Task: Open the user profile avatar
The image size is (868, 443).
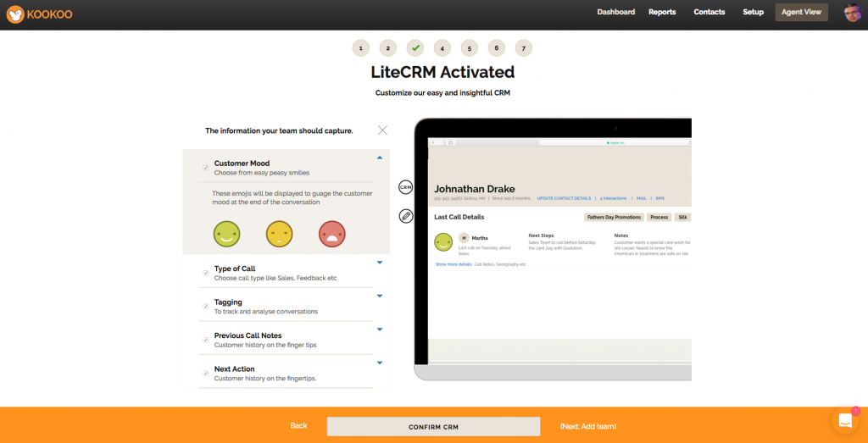Action: 853,12
